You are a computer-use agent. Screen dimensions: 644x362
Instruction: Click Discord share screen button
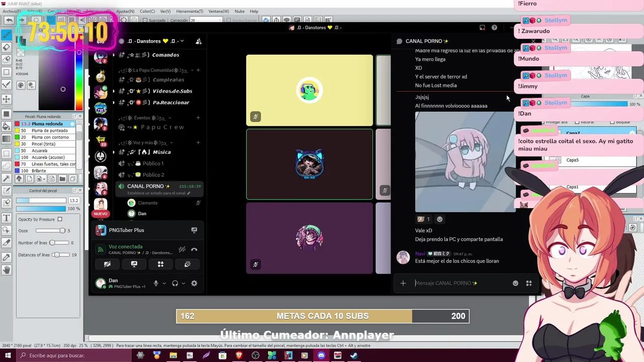pyautogui.click(x=134, y=264)
